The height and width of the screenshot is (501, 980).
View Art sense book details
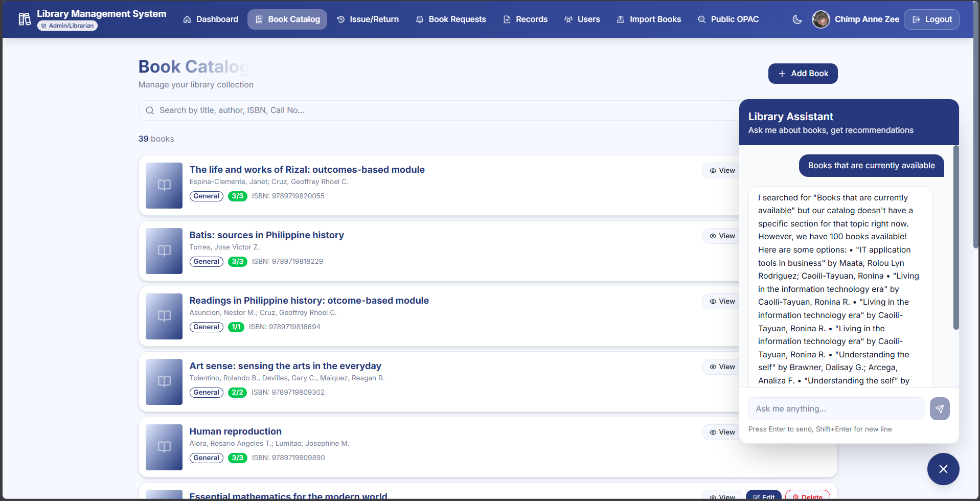point(722,367)
